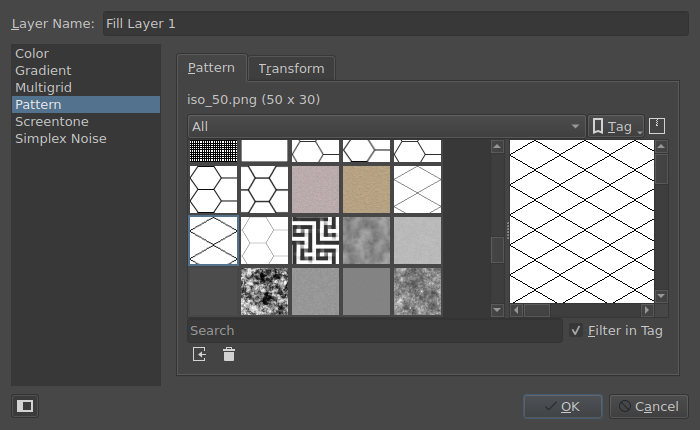
Task: Click the pattern list vertical scrollbar handle
Action: pyautogui.click(x=497, y=250)
